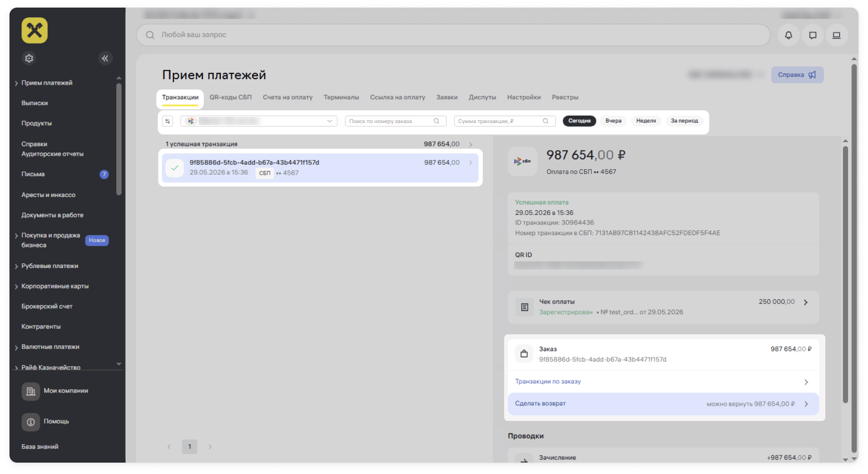
Task: Open Документы в работе
Action: [52, 215]
